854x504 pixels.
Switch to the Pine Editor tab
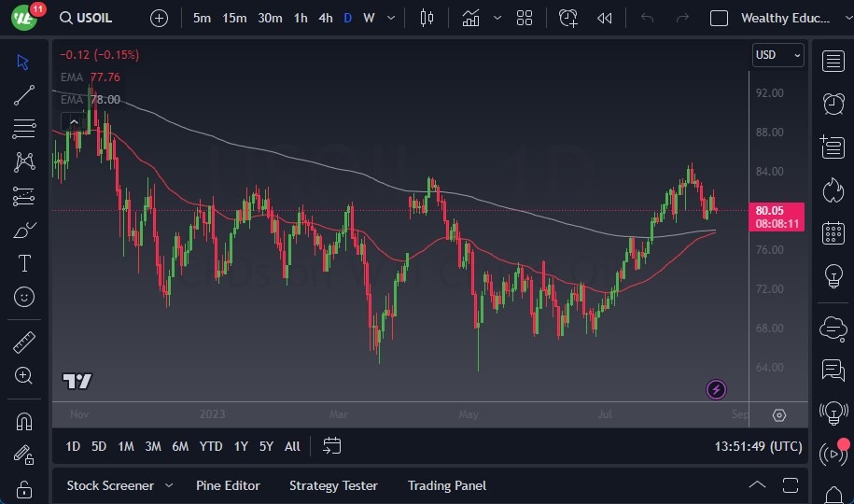point(228,485)
